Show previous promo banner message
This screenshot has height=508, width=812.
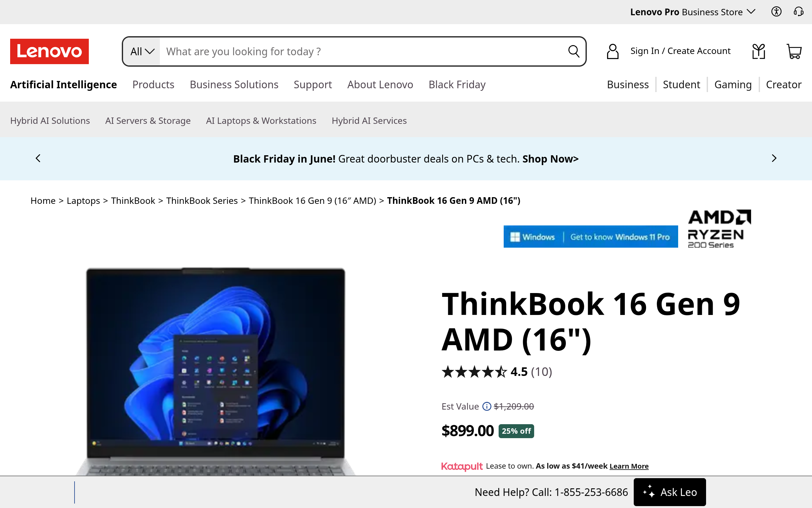click(38, 158)
